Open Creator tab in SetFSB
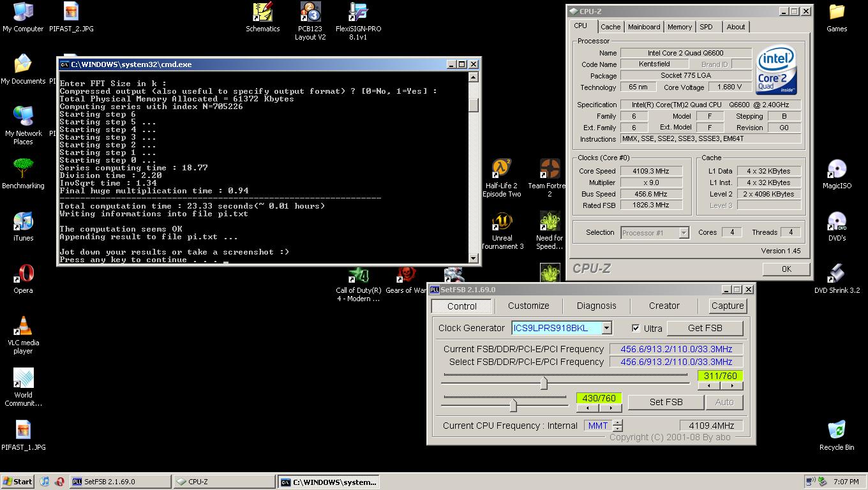The height and width of the screenshot is (490, 868). [664, 306]
